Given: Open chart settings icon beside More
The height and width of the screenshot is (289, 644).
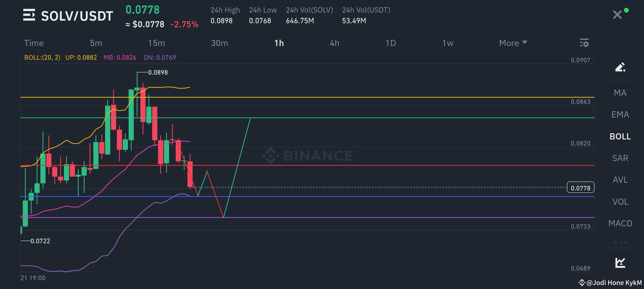Looking at the screenshot, I should (x=584, y=43).
